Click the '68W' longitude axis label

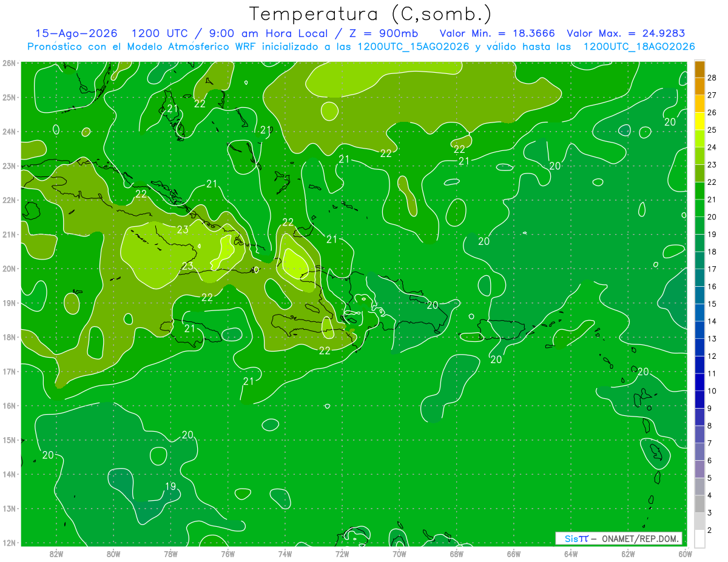457,554
